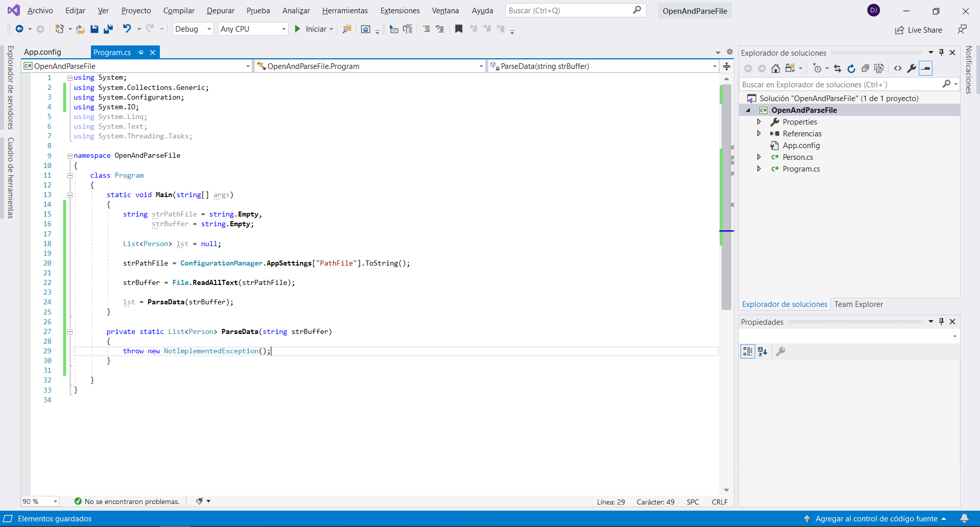Screen dimensions: 980x527
Task: Click Collapse All icon in Solution Explorer
Action: click(865, 68)
